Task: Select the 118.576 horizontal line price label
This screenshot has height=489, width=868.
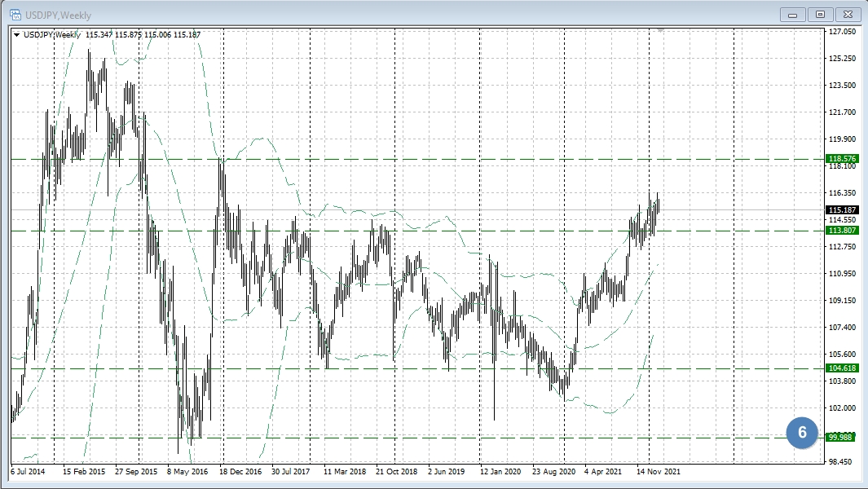Action: (842, 159)
